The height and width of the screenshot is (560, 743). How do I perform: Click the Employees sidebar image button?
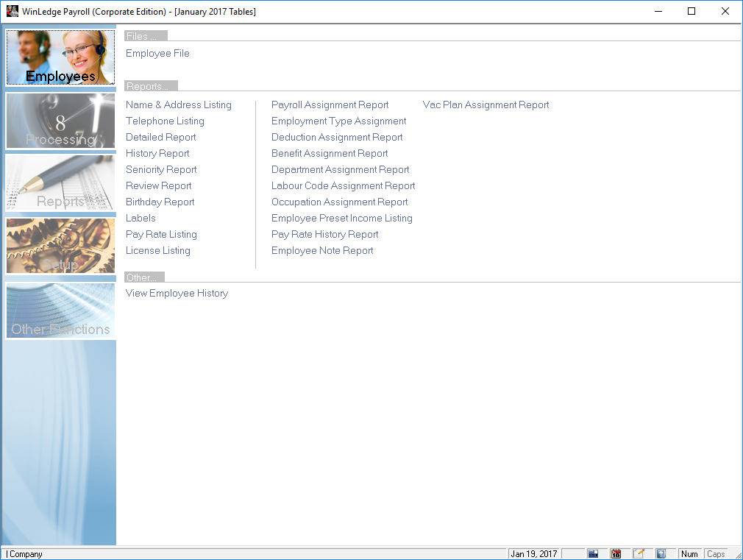tap(60, 57)
